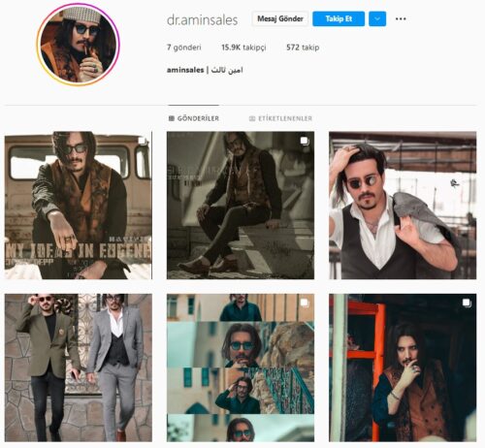Viewport: 485px width, 448px height.
Task: View the profile picture story
Action: (78, 45)
